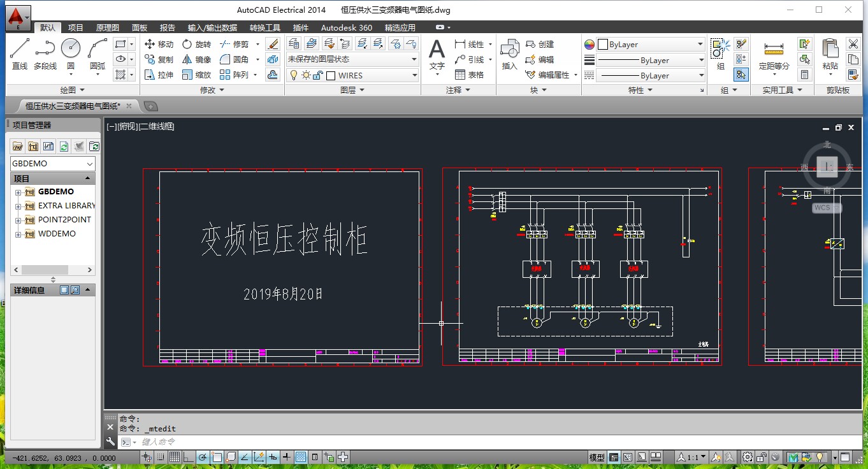Viewport: 868px width, 469px height.
Task: Insert a 表格 table
Action: [x=470, y=75]
